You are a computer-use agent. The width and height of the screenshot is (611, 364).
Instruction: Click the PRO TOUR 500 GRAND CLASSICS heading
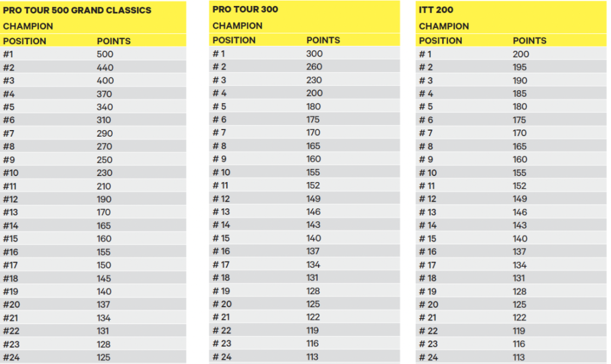pyautogui.click(x=77, y=10)
